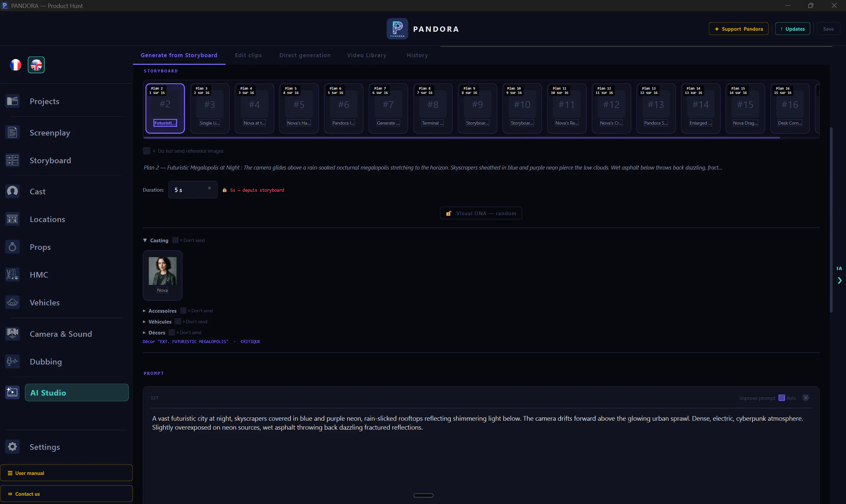Toggle Accessoires Don't send checkbox
This screenshot has height=504, width=846.
click(x=183, y=310)
